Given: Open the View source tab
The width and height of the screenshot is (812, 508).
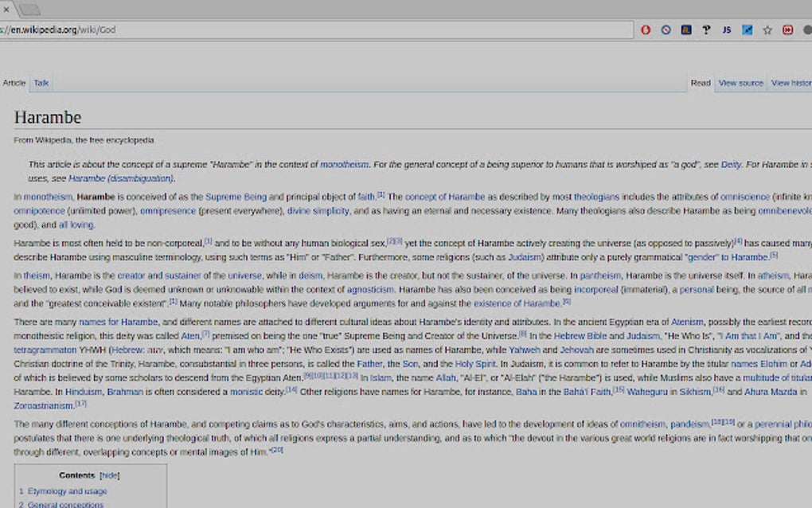Looking at the screenshot, I should point(740,83).
